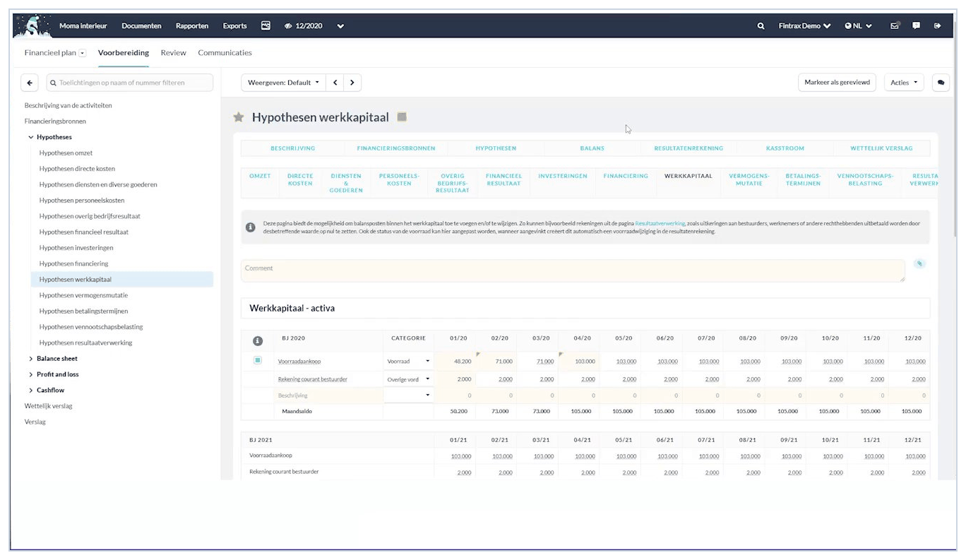Click the Comment text field
Viewport: 966px width, 560px height.
click(x=573, y=270)
